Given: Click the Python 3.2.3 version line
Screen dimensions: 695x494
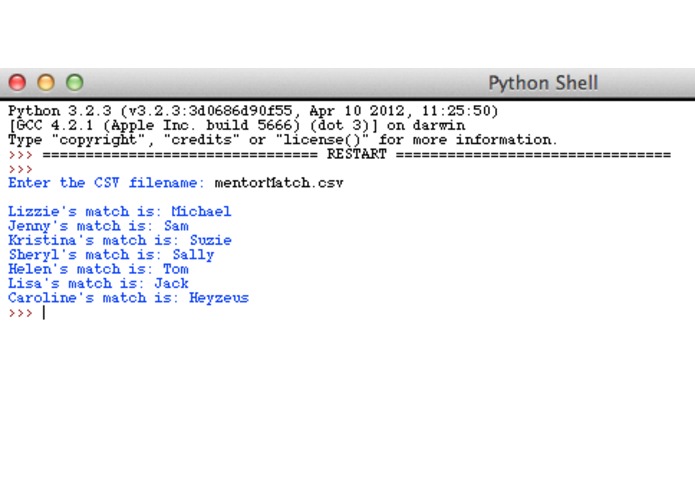Looking at the screenshot, I should [253, 111].
